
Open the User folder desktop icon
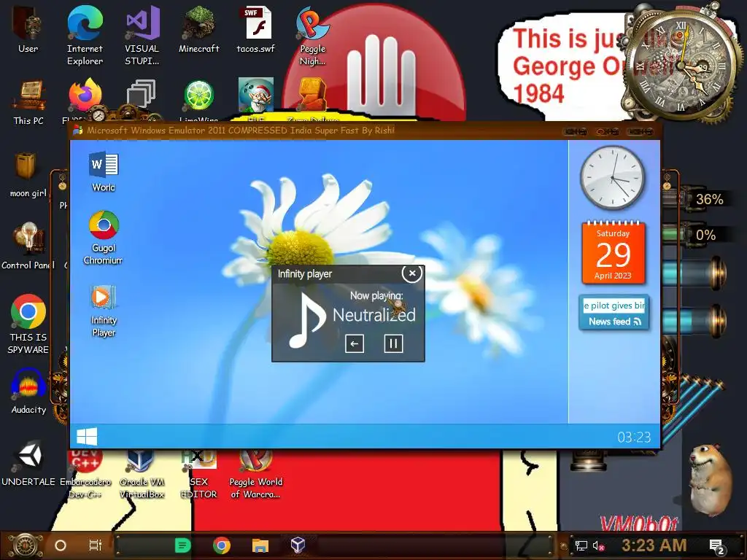[28, 28]
